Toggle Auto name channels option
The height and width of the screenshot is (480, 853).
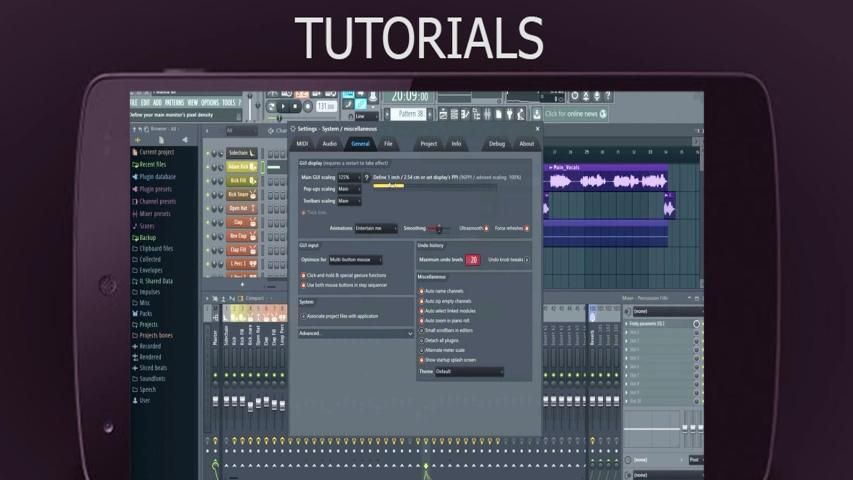(x=421, y=291)
